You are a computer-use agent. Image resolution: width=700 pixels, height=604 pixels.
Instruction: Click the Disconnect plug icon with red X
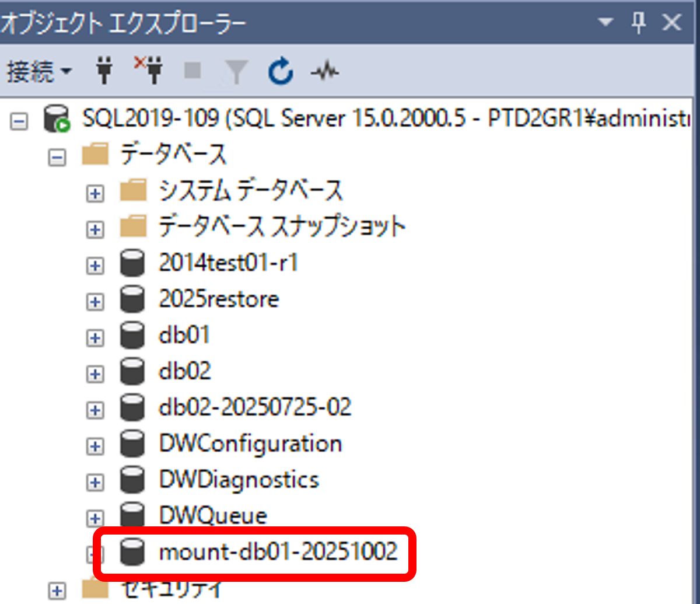click(149, 71)
